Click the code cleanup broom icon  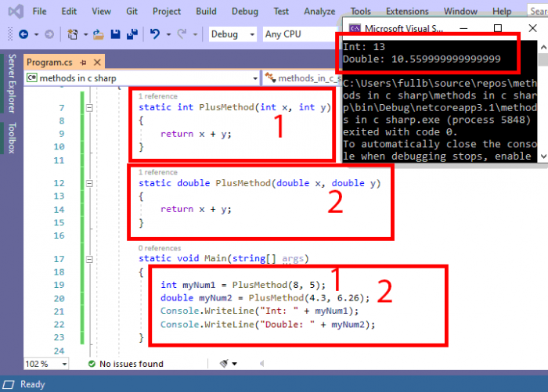pyautogui.click(x=225, y=364)
